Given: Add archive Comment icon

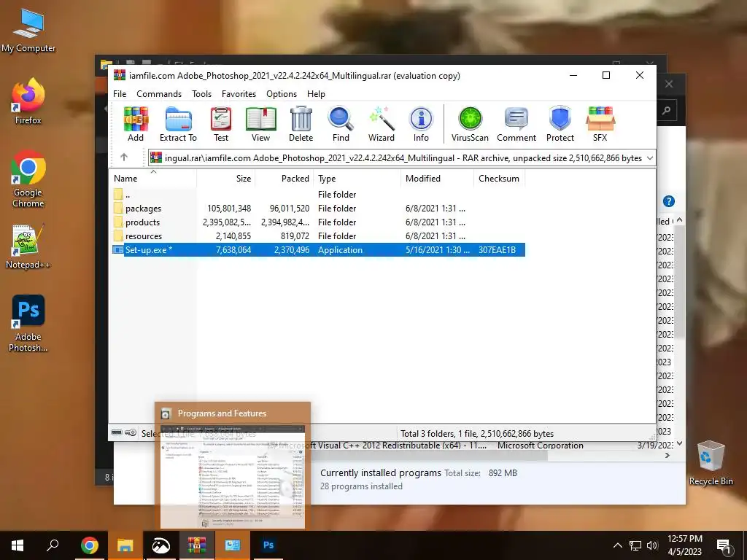Looking at the screenshot, I should [x=516, y=123].
